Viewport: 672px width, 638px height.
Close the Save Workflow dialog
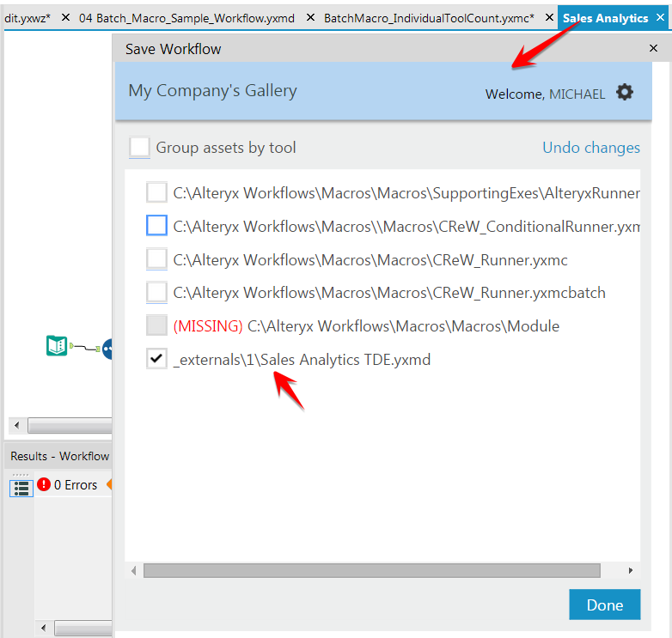[x=653, y=48]
